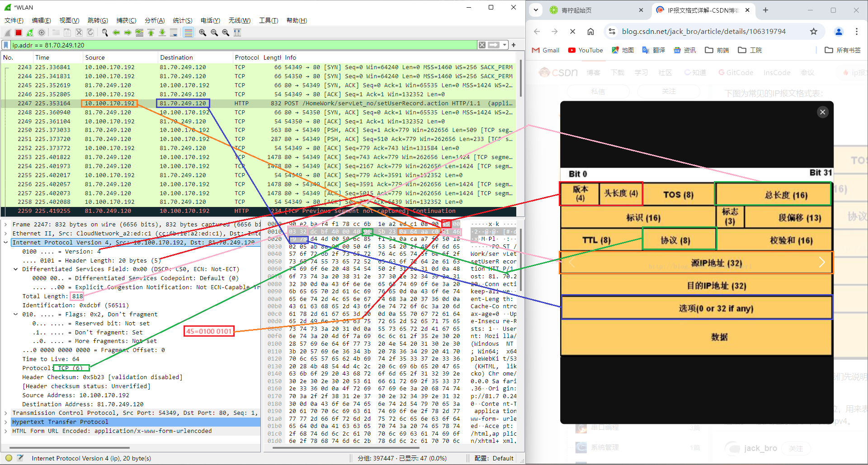Zoom in Wireshark text
The height and width of the screenshot is (465, 868).
203,33
